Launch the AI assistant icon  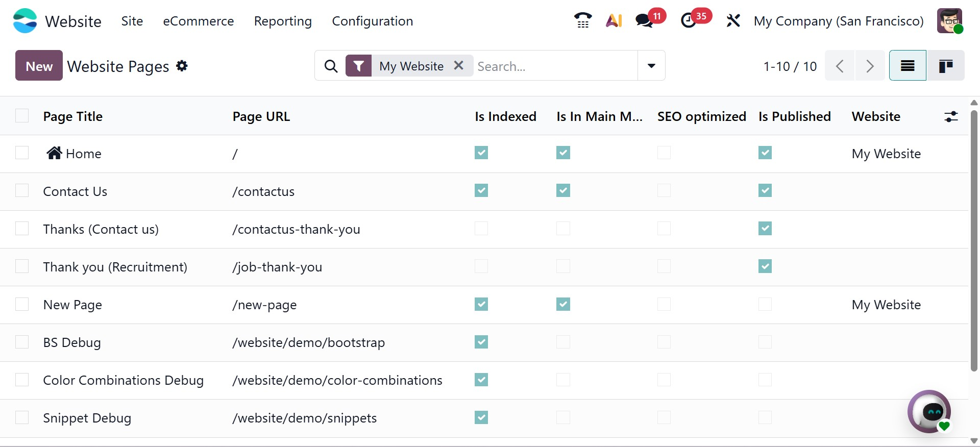pos(614,21)
